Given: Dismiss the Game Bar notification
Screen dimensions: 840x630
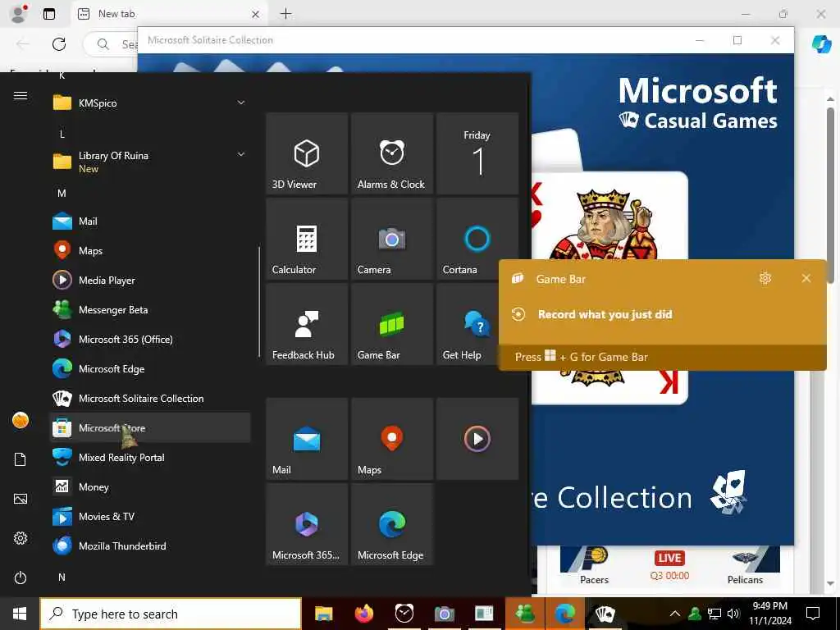Looking at the screenshot, I should tap(806, 278).
